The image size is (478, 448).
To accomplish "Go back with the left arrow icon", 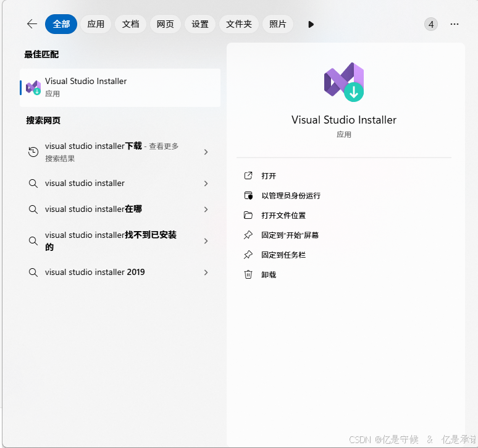I will pos(32,24).
